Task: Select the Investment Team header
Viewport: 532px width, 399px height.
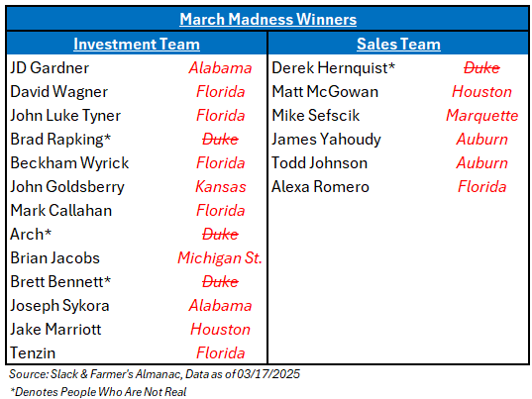Action: point(137,45)
